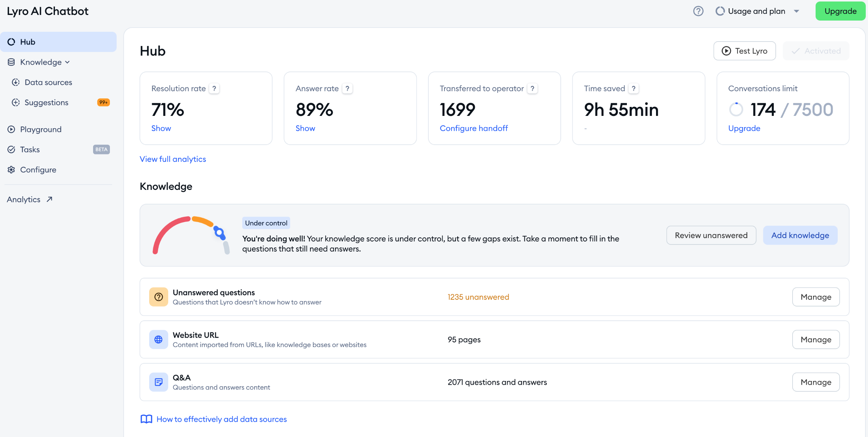Click the 1235 unanswered count

478,297
